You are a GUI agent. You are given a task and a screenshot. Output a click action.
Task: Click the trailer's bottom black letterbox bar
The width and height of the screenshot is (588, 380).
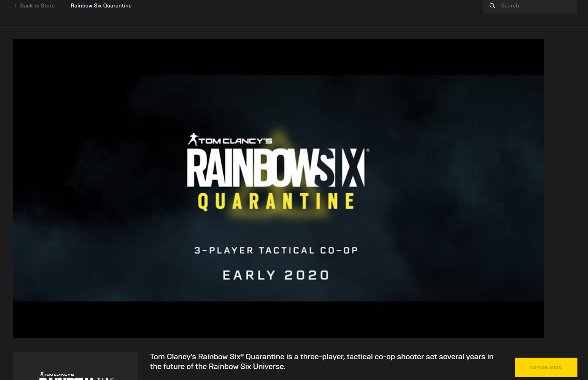coord(278,319)
